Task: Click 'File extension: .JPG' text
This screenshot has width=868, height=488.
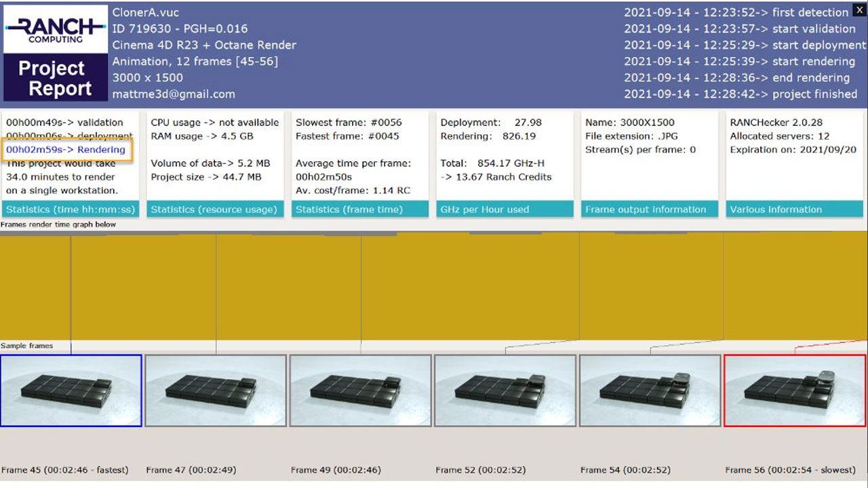Action: pos(631,136)
